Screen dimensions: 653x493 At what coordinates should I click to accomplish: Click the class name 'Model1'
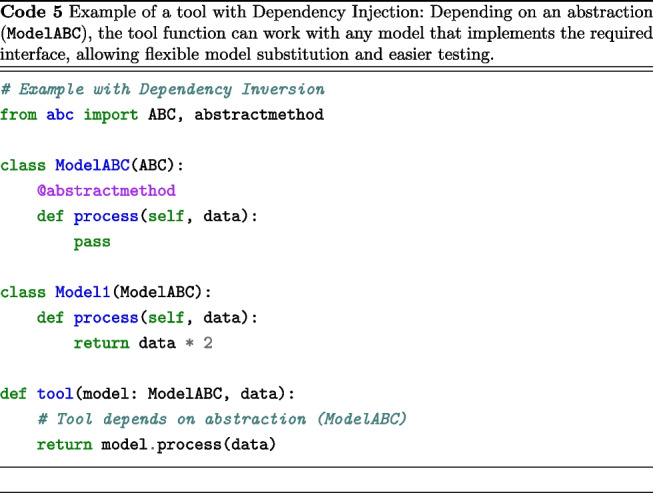pos(83,292)
